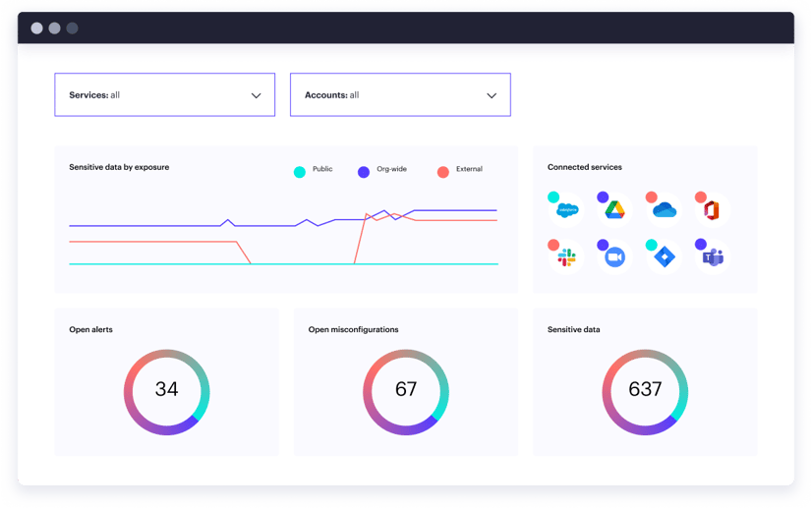Click the second window control dot
The height and width of the screenshot is (508, 812).
click(x=54, y=28)
